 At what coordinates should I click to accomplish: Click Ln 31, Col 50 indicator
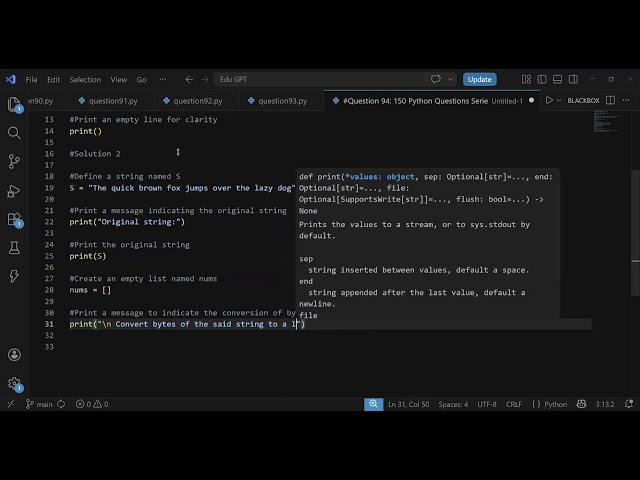pos(409,404)
